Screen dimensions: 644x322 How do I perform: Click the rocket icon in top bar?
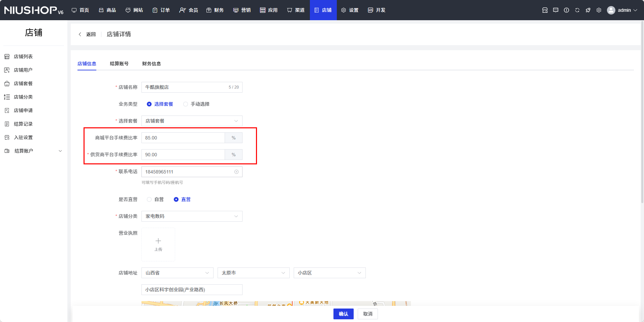[588, 10]
